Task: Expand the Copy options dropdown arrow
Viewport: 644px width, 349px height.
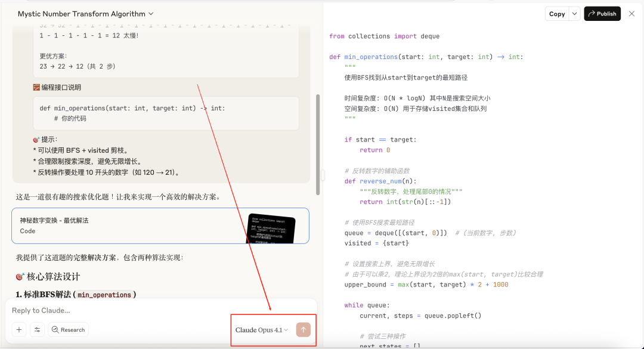Action: [575, 14]
